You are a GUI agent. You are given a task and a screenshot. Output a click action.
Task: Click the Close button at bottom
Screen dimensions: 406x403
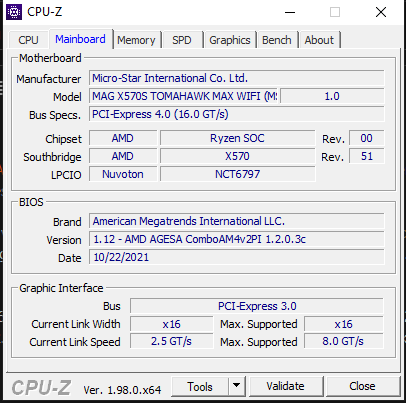[362, 386]
